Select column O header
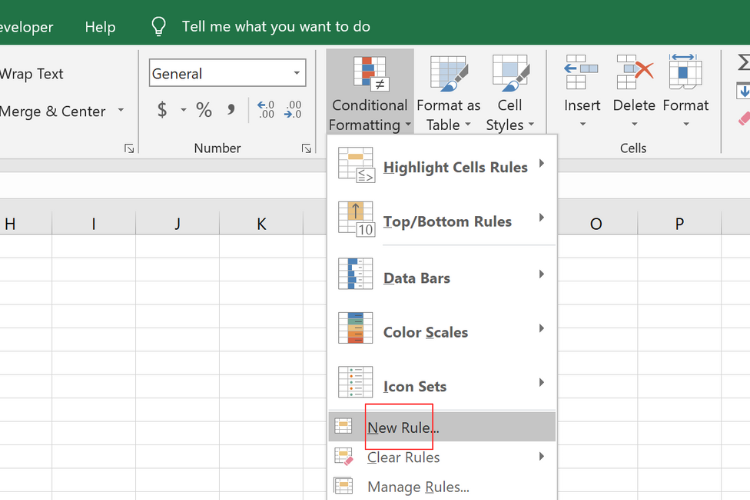Screen dimensions: 750x500 coord(596,223)
